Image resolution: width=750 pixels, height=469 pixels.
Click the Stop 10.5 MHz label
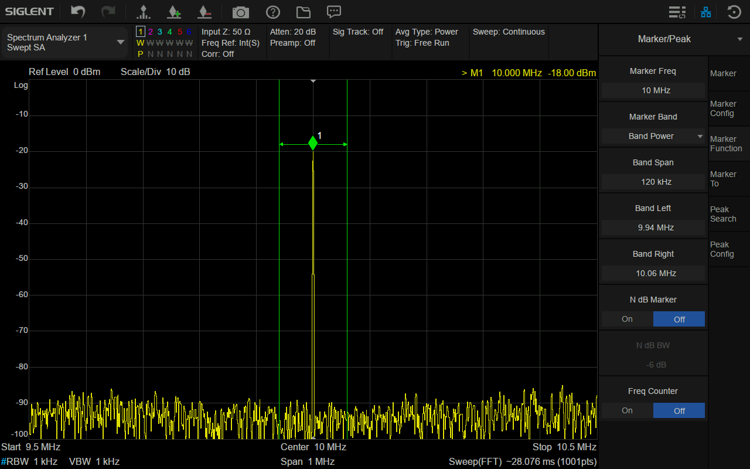[564, 447]
